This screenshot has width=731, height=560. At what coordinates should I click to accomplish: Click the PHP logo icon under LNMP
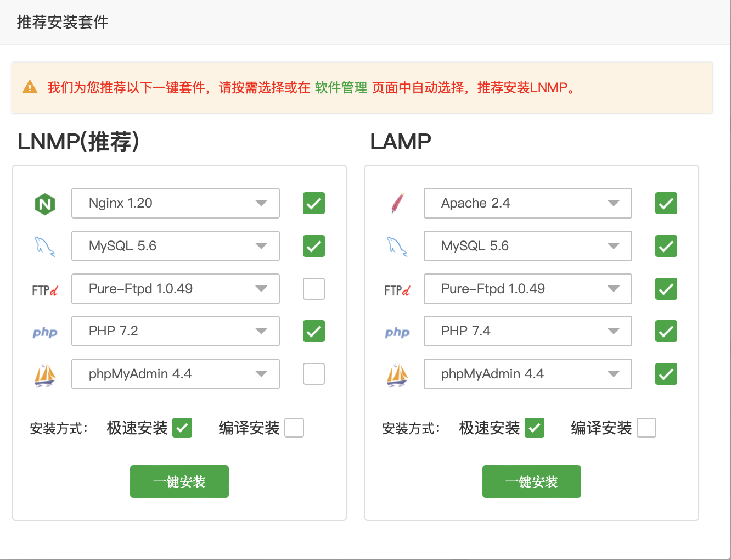coord(45,332)
